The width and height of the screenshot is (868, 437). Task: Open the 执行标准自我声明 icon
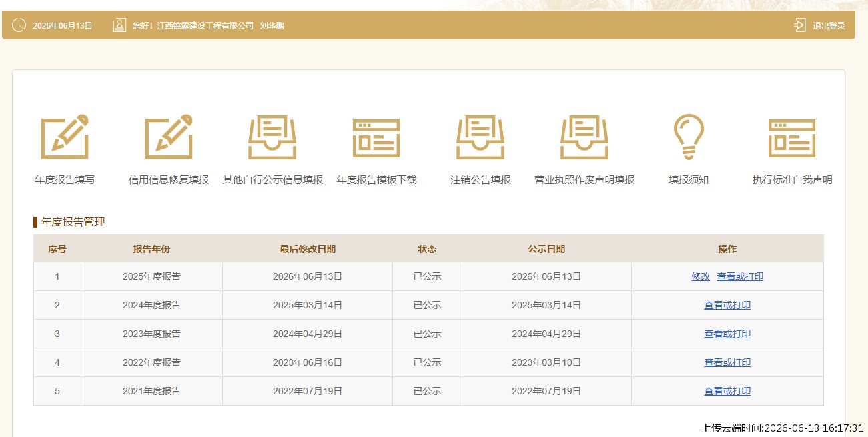tap(792, 138)
